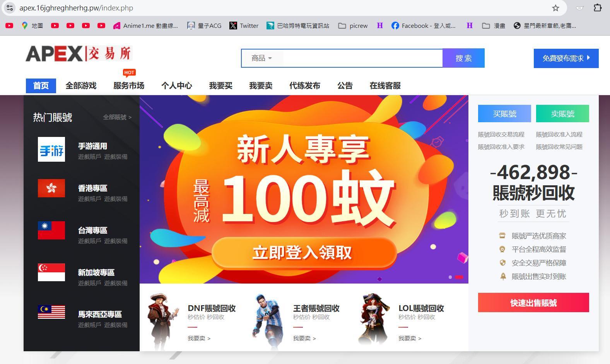Click the 买賬號 button

[x=504, y=114]
